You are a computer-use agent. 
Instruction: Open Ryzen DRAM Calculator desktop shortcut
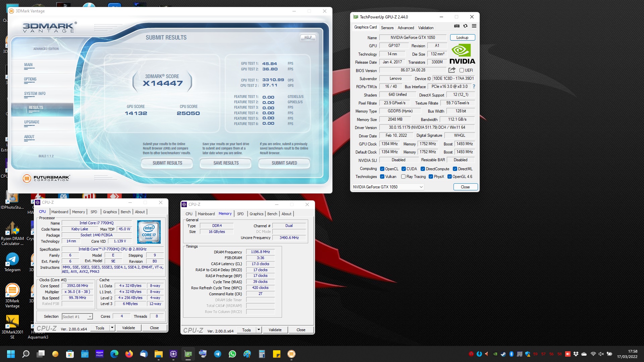[x=12, y=234]
